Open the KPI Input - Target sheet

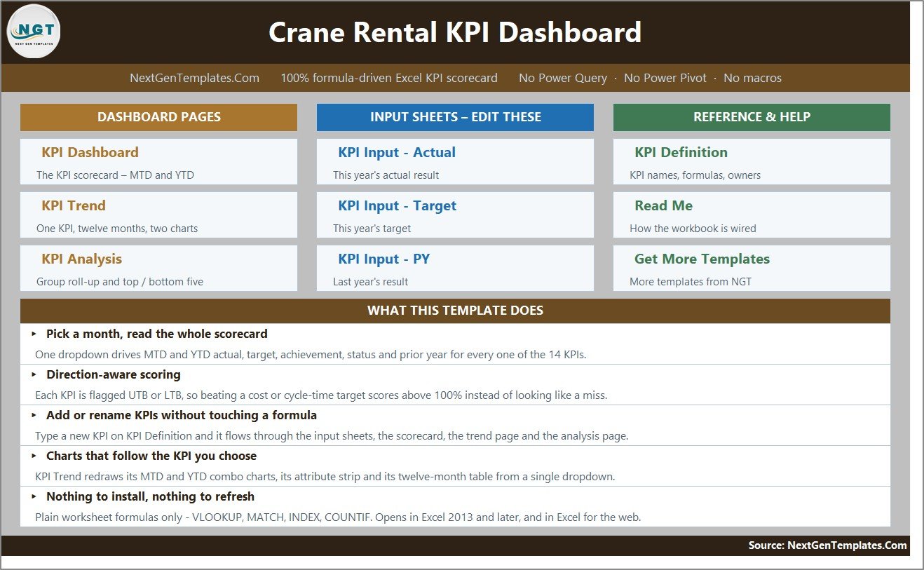click(397, 205)
